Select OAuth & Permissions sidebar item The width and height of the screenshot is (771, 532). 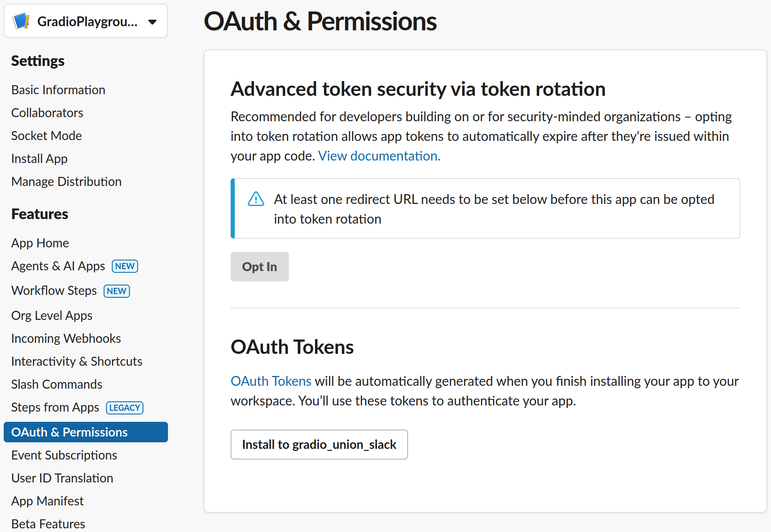(x=69, y=432)
